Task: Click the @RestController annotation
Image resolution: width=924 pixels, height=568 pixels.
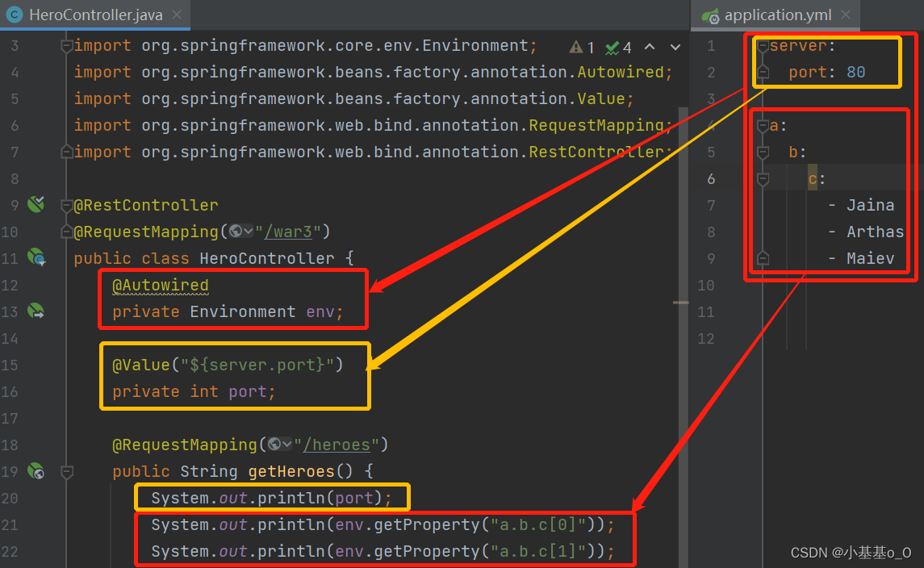Action: pyautogui.click(x=145, y=205)
